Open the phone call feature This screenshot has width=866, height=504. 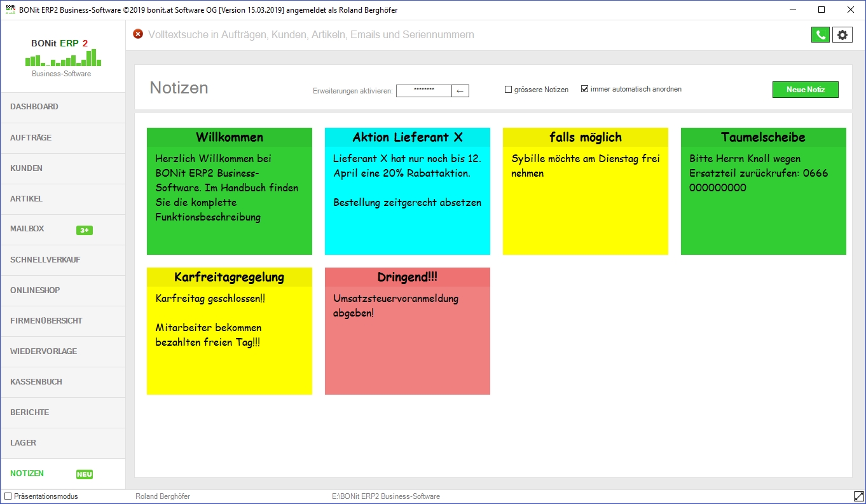point(821,35)
